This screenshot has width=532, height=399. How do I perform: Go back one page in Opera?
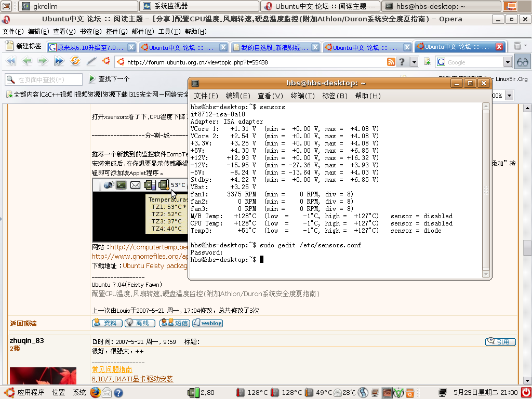pos(27,61)
